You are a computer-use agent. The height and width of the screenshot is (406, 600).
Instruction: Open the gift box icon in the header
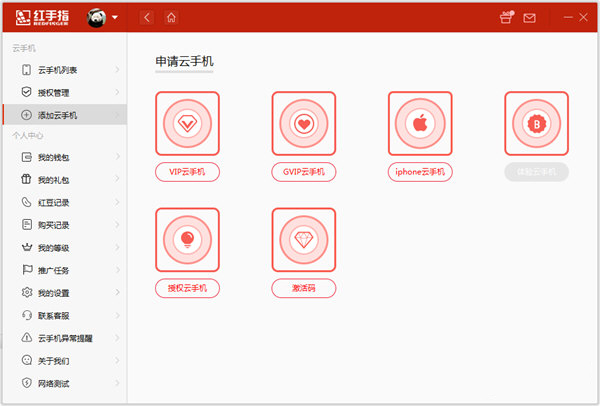[506, 17]
